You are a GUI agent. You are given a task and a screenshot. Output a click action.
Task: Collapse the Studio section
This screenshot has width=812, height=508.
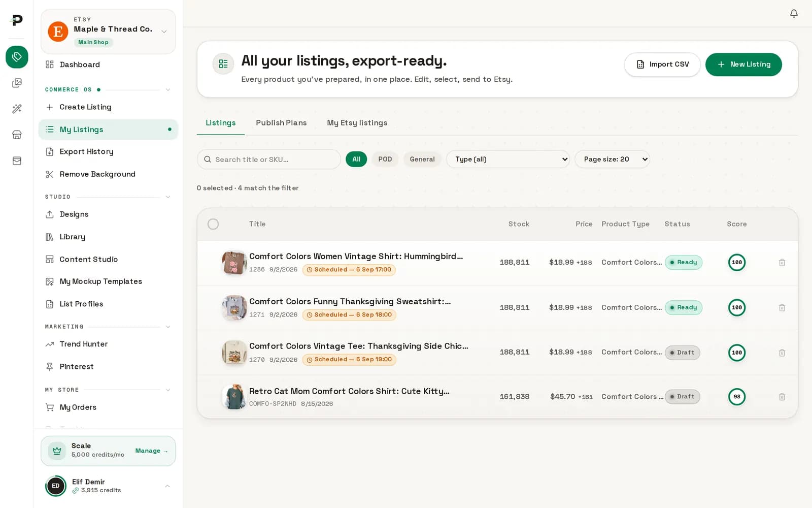click(168, 197)
